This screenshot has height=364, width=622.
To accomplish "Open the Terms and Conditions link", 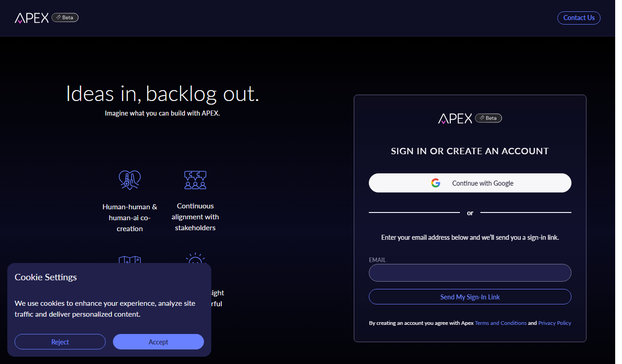I will point(500,323).
